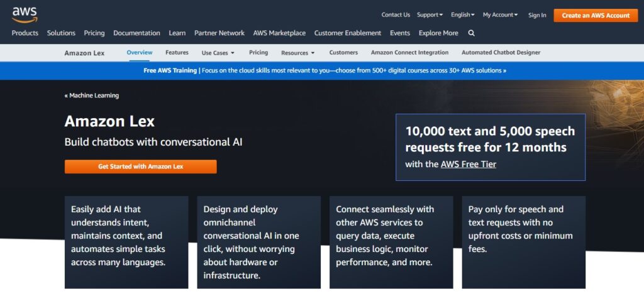Screen dimensions: 644x299
Task: Click 'Easily add AI that understands intent' card
Action: coord(126,242)
